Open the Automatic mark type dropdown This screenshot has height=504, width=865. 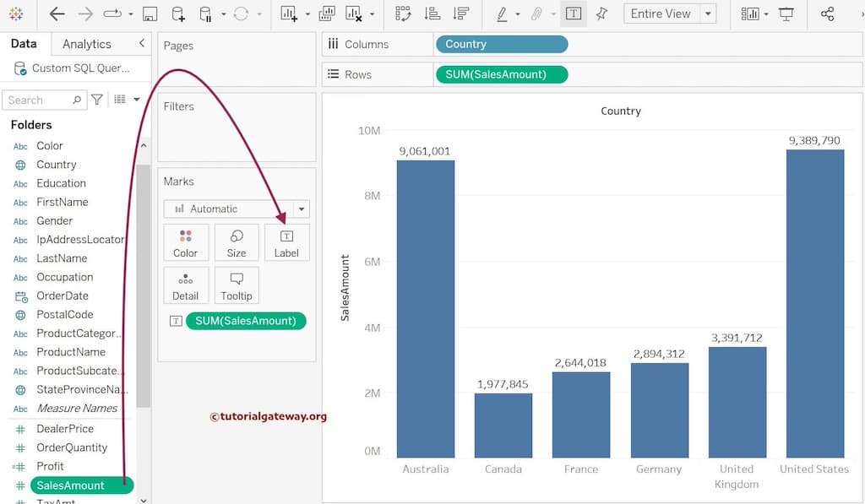[x=302, y=209]
